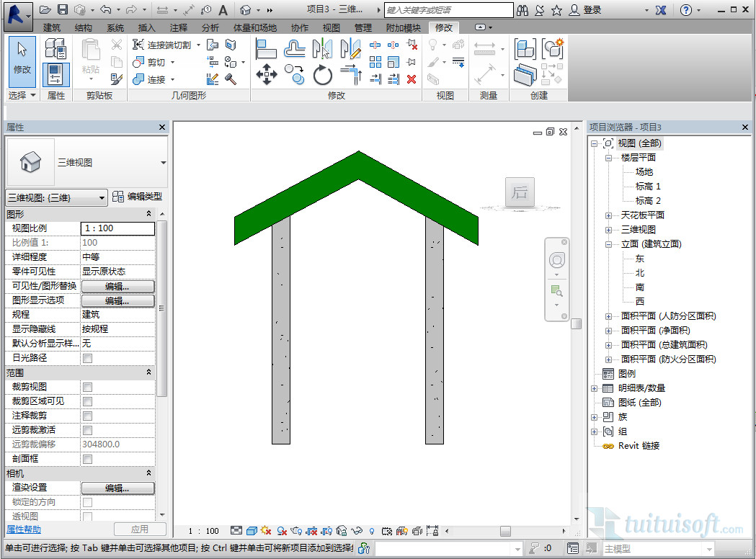This screenshot has width=756, height=559.
Task: Expand the 族 node in project browser
Action: point(595,417)
